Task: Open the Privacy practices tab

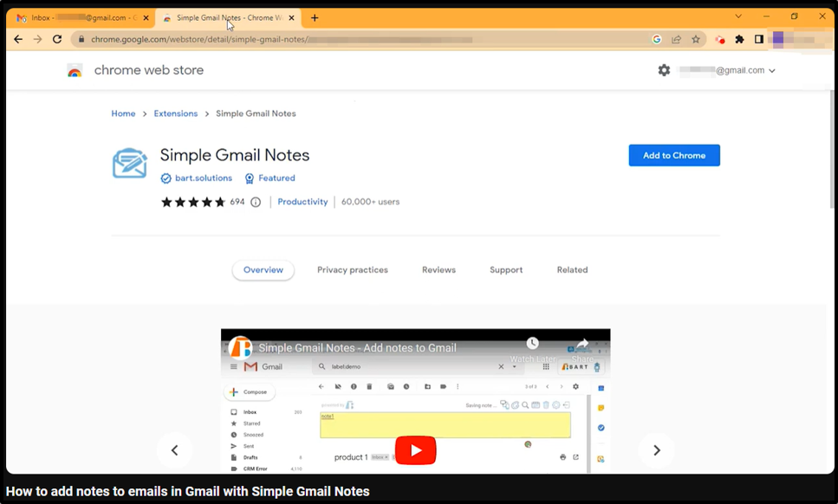Action: (353, 270)
